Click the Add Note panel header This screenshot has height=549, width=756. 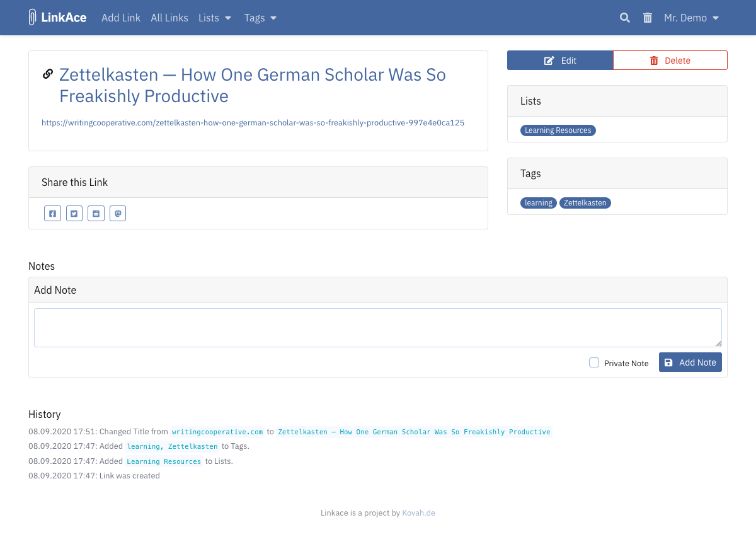pyautogui.click(x=378, y=290)
